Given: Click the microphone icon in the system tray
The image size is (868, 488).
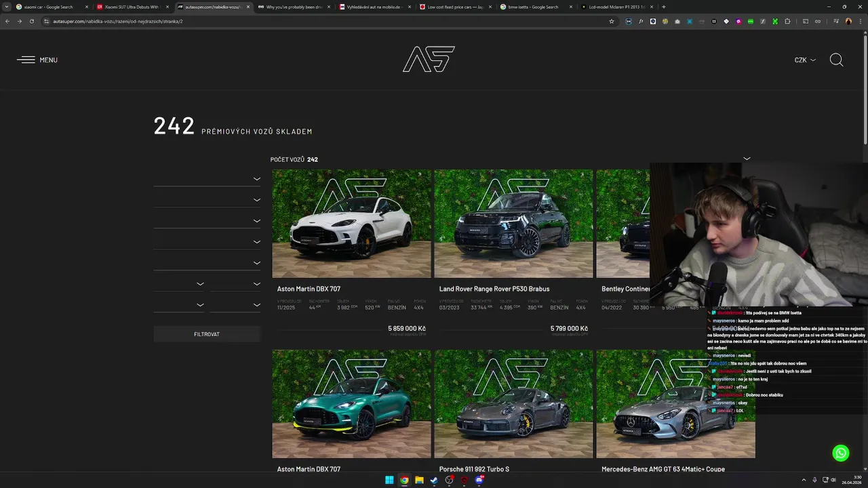Looking at the screenshot, I should [814, 480].
